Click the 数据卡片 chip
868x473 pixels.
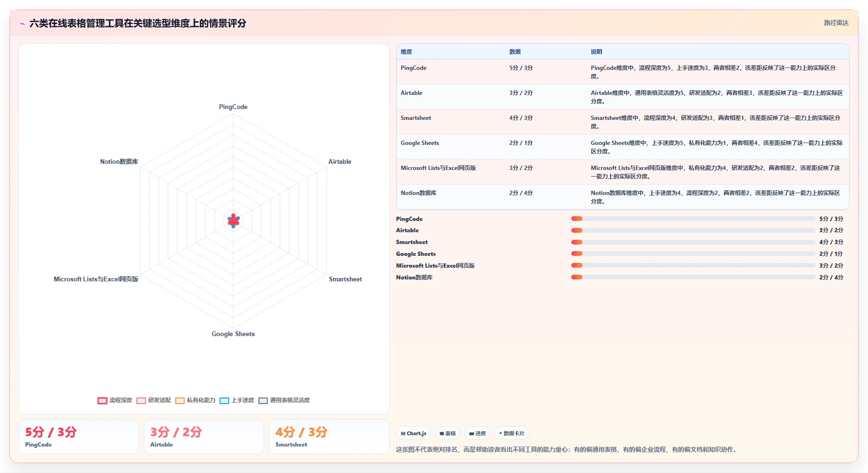512,433
